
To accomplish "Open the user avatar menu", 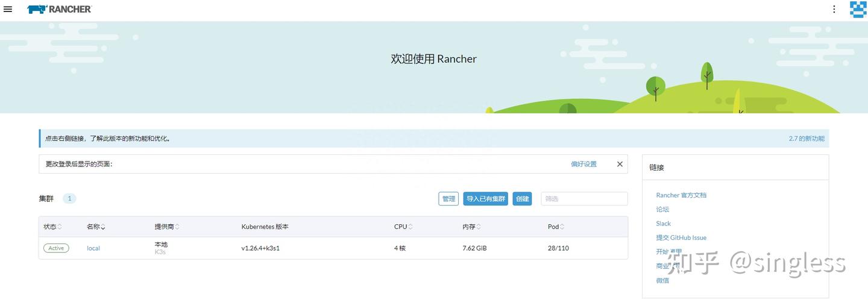I will pyautogui.click(x=858, y=9).
